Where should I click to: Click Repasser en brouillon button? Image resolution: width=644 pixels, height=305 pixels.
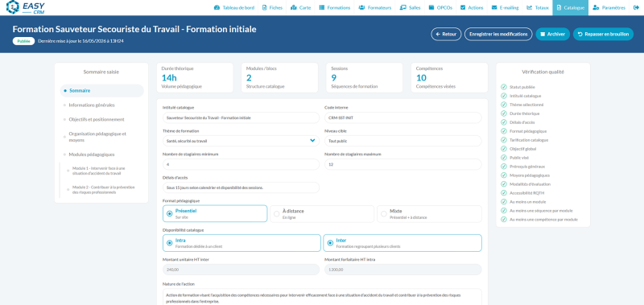603,34
